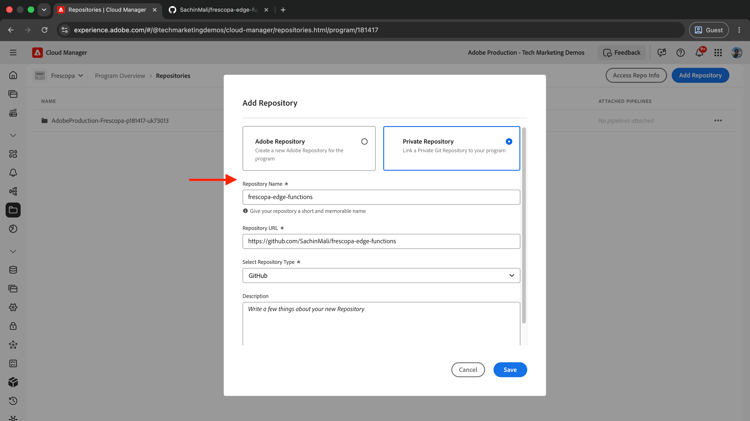Click the database cylinder icon in sidebar
This screenshot has width=750, height=421.
pos(13,270)
